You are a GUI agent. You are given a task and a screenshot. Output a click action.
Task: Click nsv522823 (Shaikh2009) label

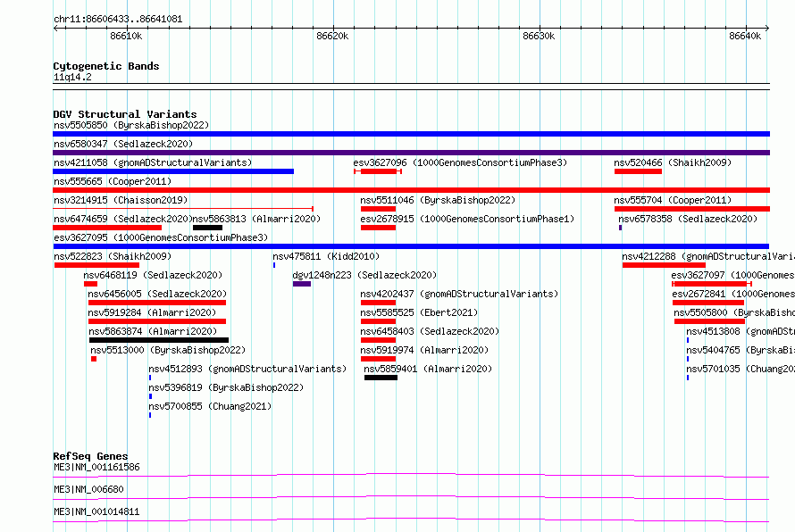[x=113, y=256]
